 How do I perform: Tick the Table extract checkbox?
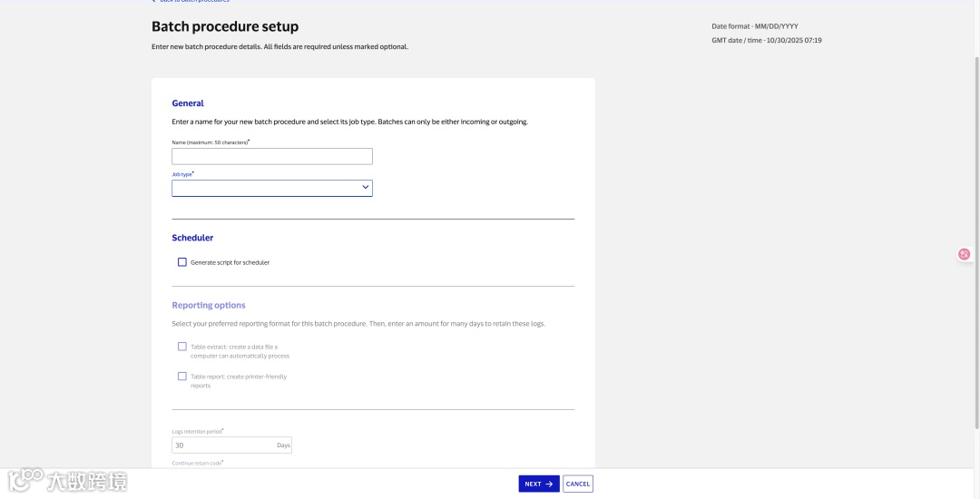182,347
